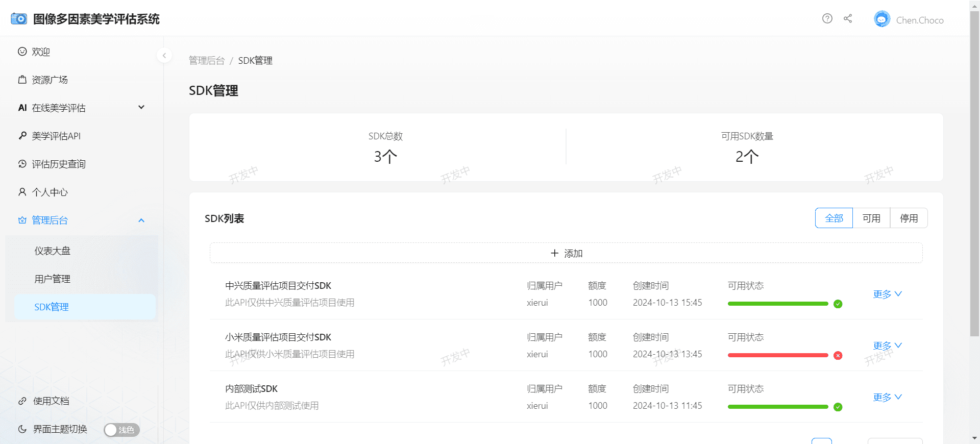Click the help question mark icon
This screenshot has width=980, height=444.
coord(827,19)
